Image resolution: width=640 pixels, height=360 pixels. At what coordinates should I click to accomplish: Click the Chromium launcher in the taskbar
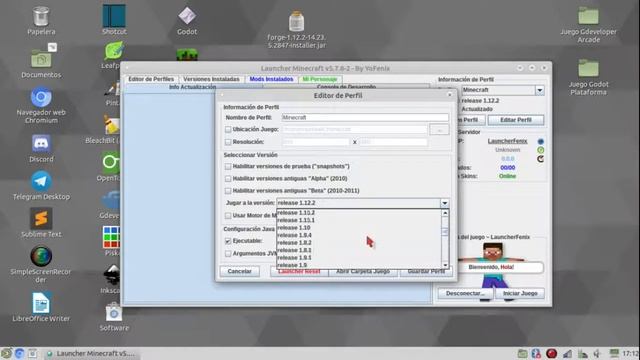[19, 353]
